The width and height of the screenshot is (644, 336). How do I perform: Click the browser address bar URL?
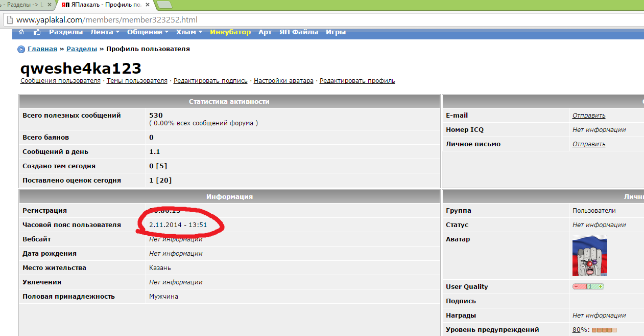click(x=107, y=20)
